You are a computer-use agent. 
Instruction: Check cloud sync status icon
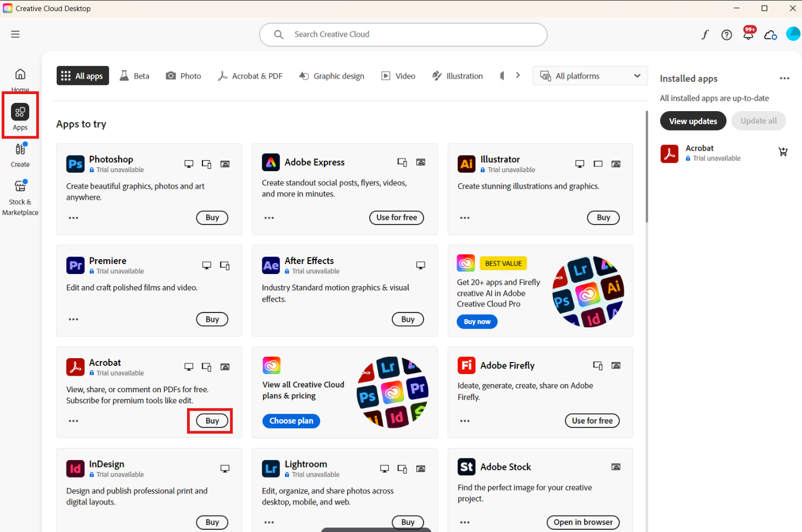[x=771, y=35]
